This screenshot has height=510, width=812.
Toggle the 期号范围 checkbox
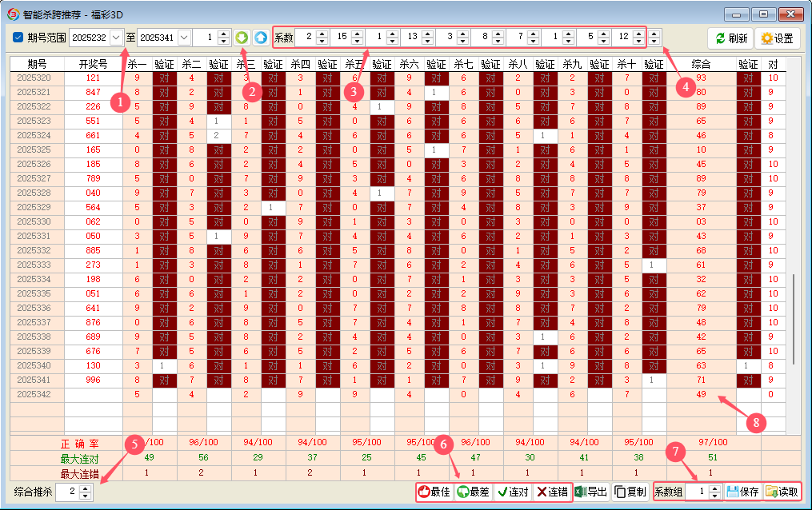(x=18, y=38)
